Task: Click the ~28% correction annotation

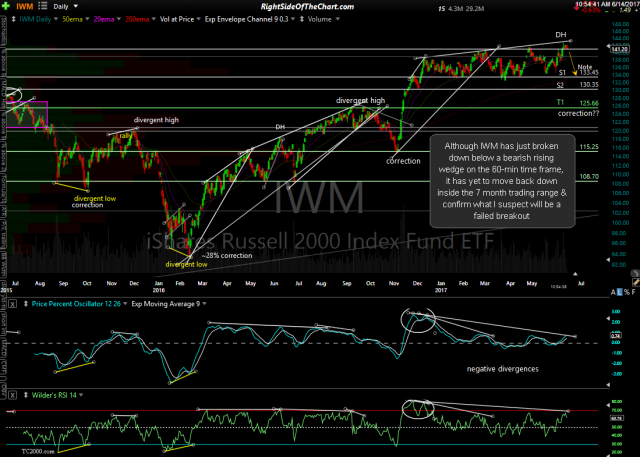Action: [227, 256]
